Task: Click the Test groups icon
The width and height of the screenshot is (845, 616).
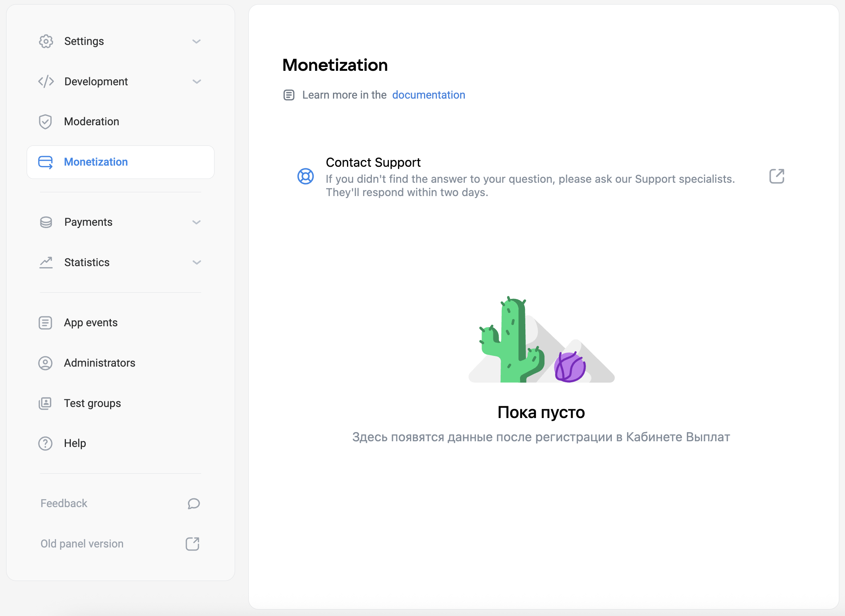Action: coord(45,403)
